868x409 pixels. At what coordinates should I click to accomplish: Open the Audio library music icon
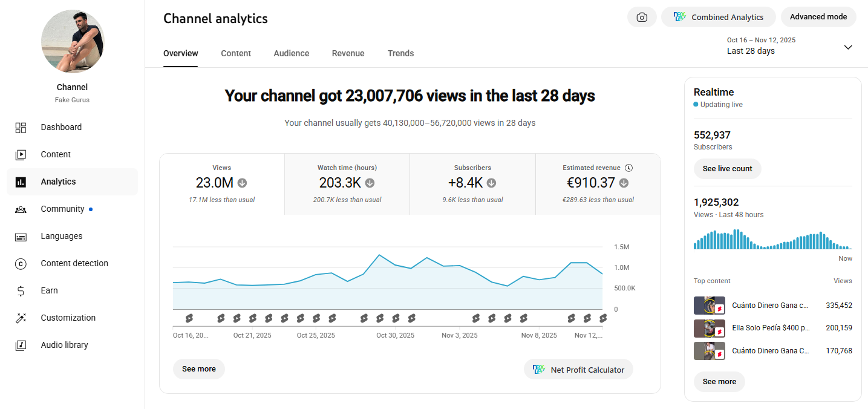21,345
